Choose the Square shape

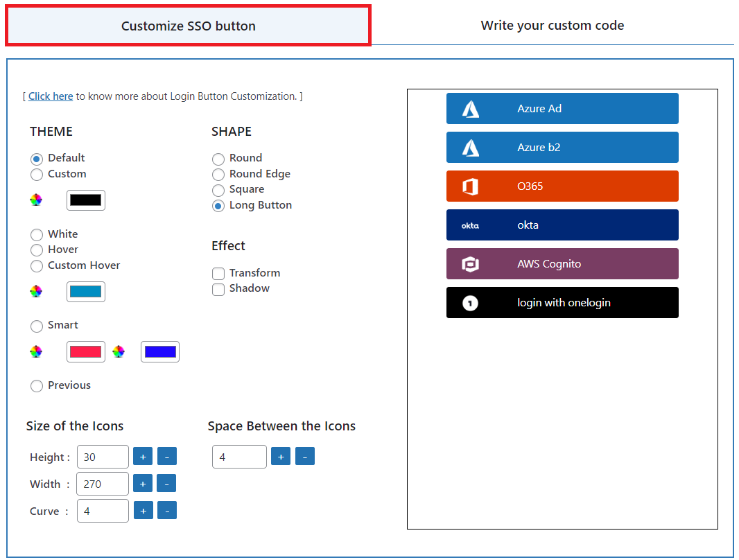coord(218,191)
